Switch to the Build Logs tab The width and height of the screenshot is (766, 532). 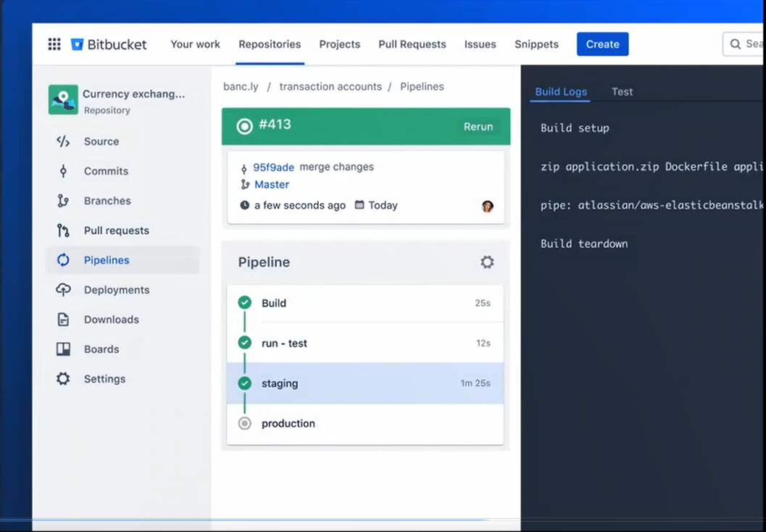[x=561, y=92]
